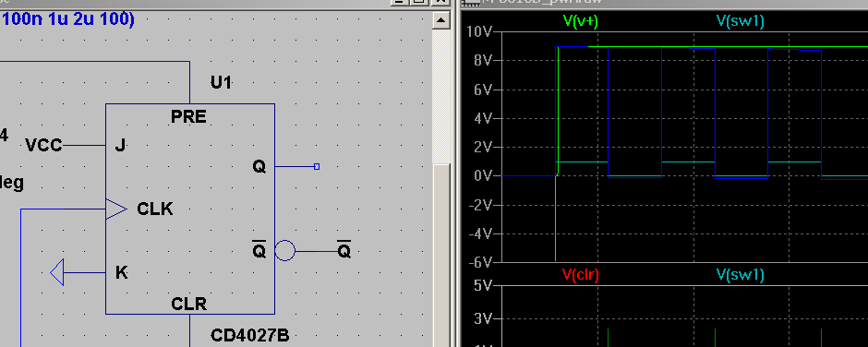Viewport: 868px width, 347px height.
Task: Click the 10V label on the vertical axis
Action: 479,31
